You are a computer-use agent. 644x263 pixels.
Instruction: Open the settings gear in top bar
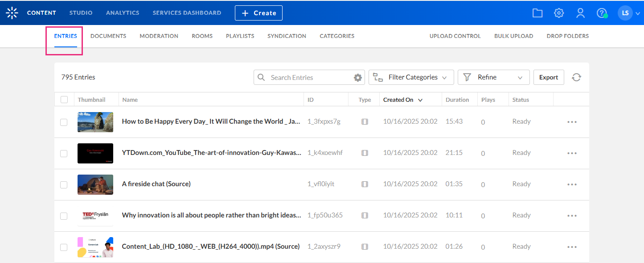point(559,13)
